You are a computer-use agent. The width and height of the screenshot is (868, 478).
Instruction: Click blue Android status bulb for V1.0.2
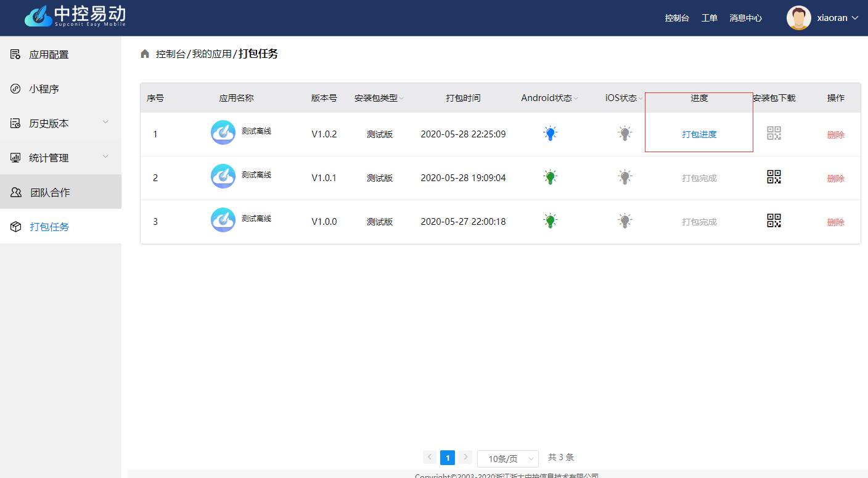tap(551, 133)
